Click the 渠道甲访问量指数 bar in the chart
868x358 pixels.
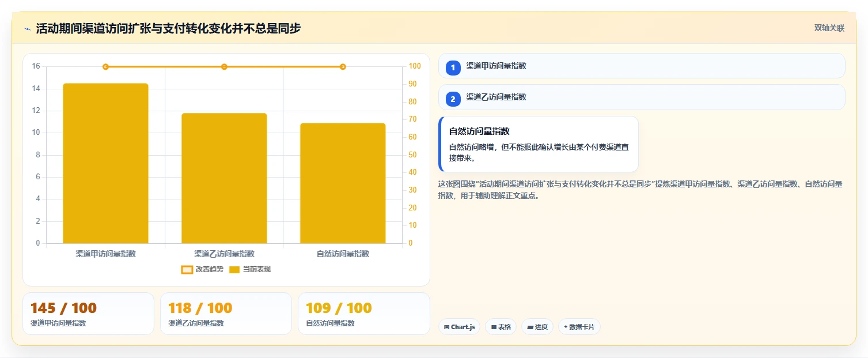coord(105,163)
